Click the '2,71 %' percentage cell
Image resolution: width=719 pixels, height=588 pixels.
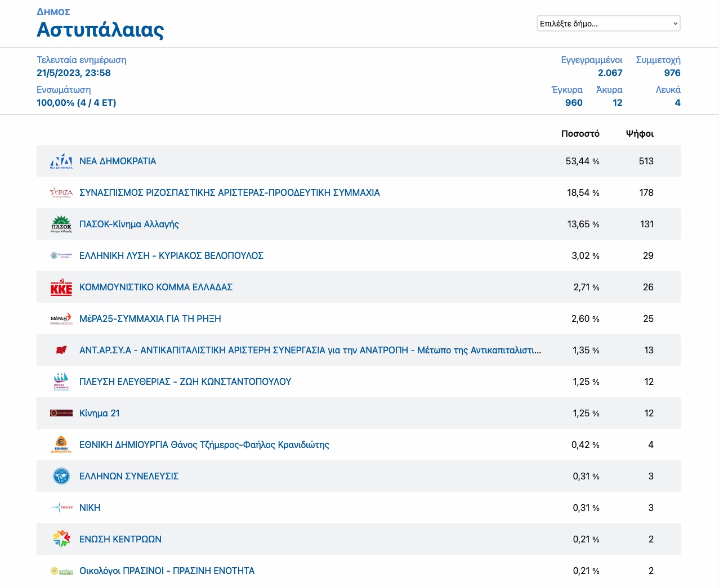click(587, 287)
